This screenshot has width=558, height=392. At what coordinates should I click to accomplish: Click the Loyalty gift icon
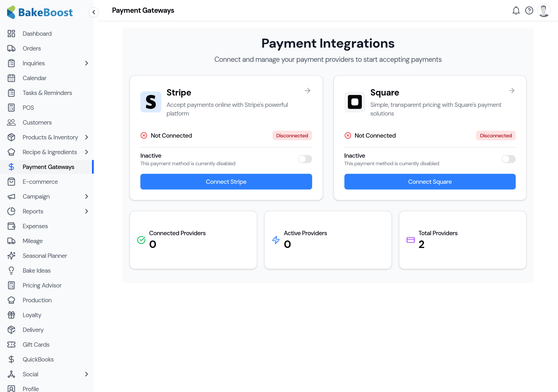pyautogui.click(x=11, y=315)
